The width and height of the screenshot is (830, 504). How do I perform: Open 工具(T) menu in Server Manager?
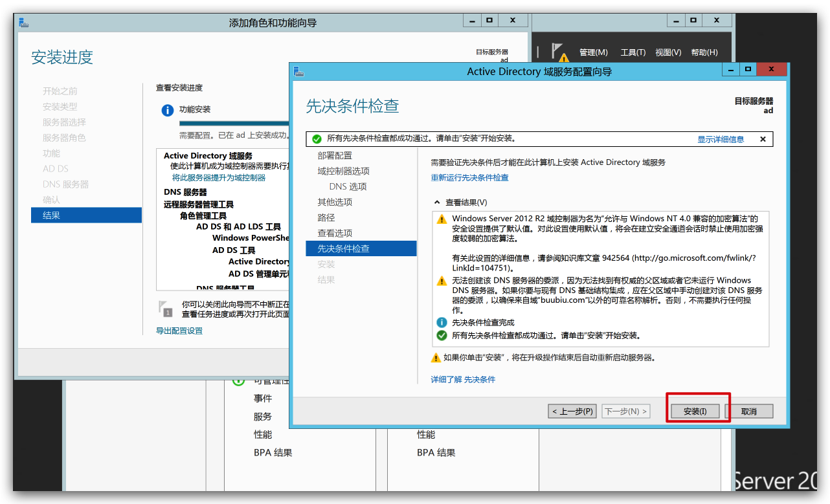633,52
